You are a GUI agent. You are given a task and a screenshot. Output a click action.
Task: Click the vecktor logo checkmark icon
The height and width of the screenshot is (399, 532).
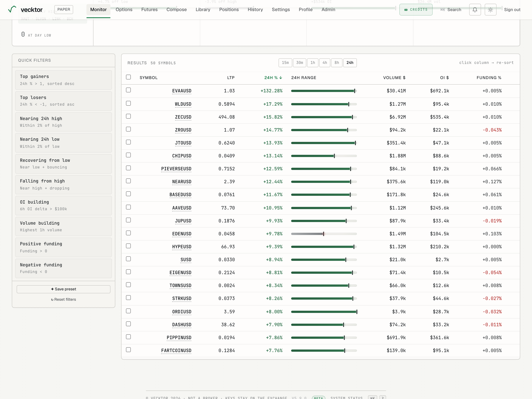12,9
